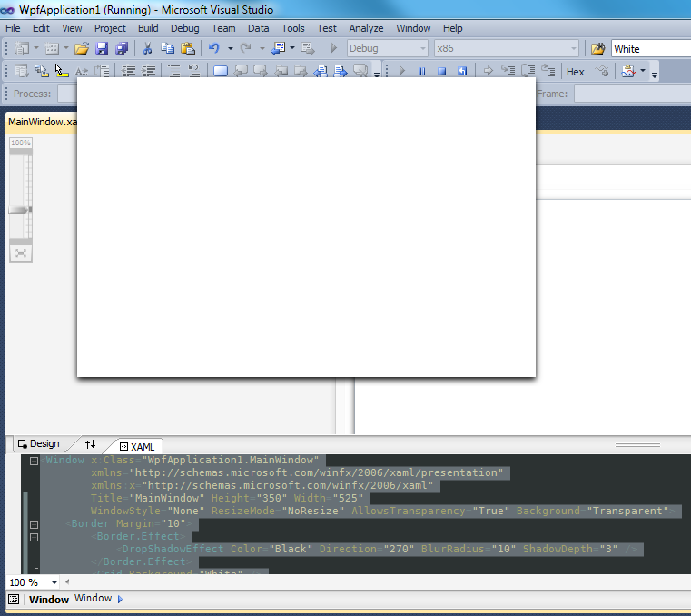
Task: Open the File menu
Action: (x=13, y=28)
